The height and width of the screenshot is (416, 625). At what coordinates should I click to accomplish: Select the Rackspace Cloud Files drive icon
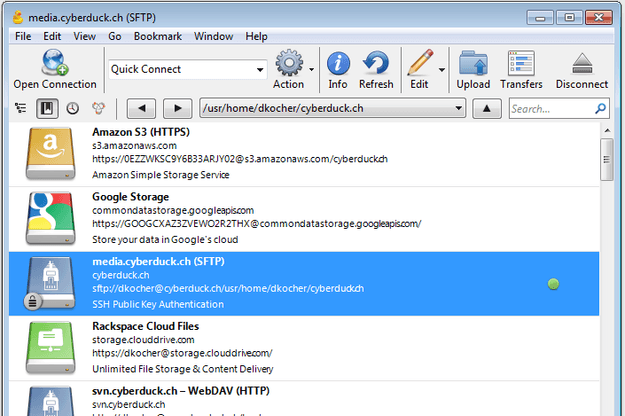click(x=50, y=348)
